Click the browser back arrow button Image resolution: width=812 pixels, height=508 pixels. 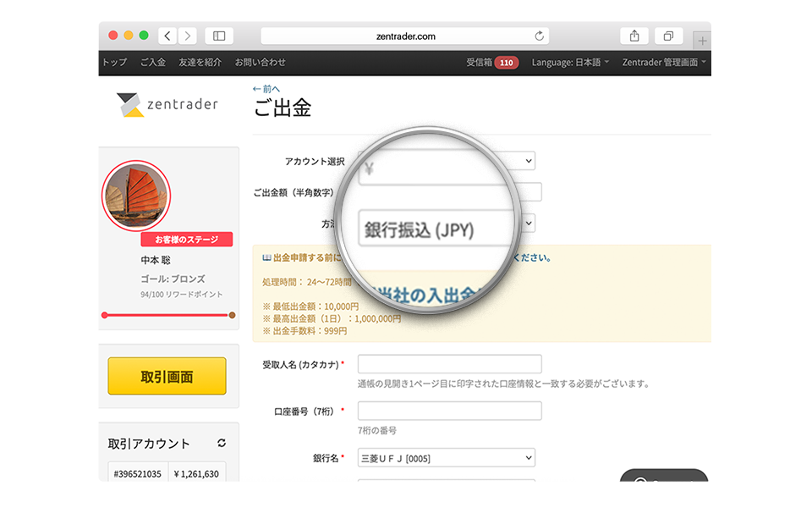point(167,36)
